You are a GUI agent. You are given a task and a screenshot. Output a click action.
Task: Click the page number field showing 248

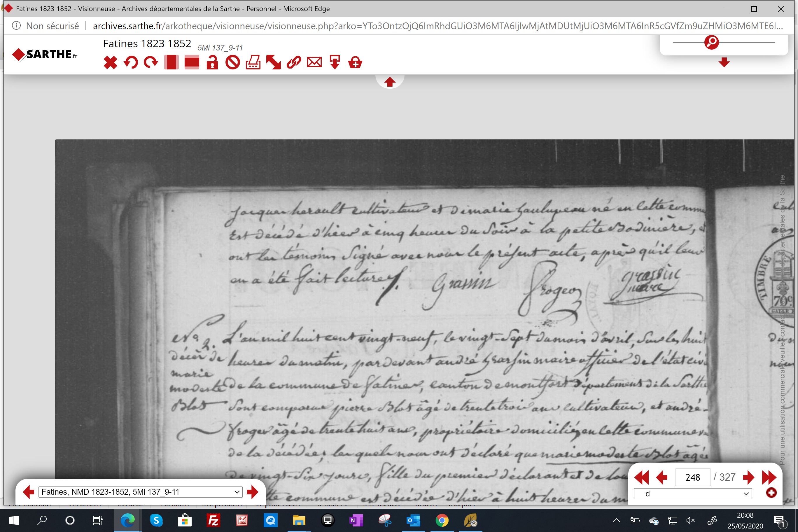coord(692,477)
